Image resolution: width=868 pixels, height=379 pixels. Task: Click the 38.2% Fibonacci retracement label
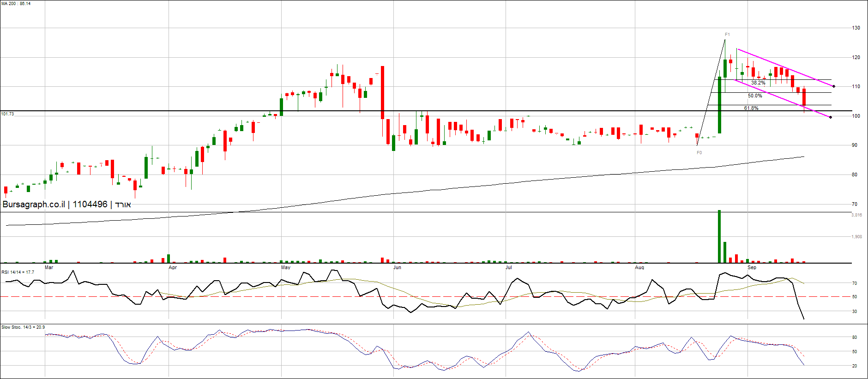point(758,83)
